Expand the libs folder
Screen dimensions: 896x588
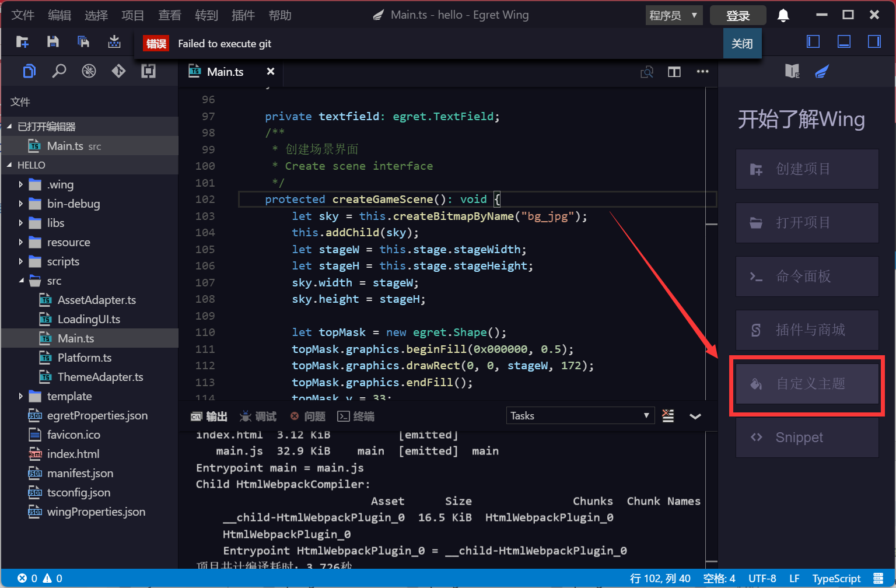click(90, 223)
